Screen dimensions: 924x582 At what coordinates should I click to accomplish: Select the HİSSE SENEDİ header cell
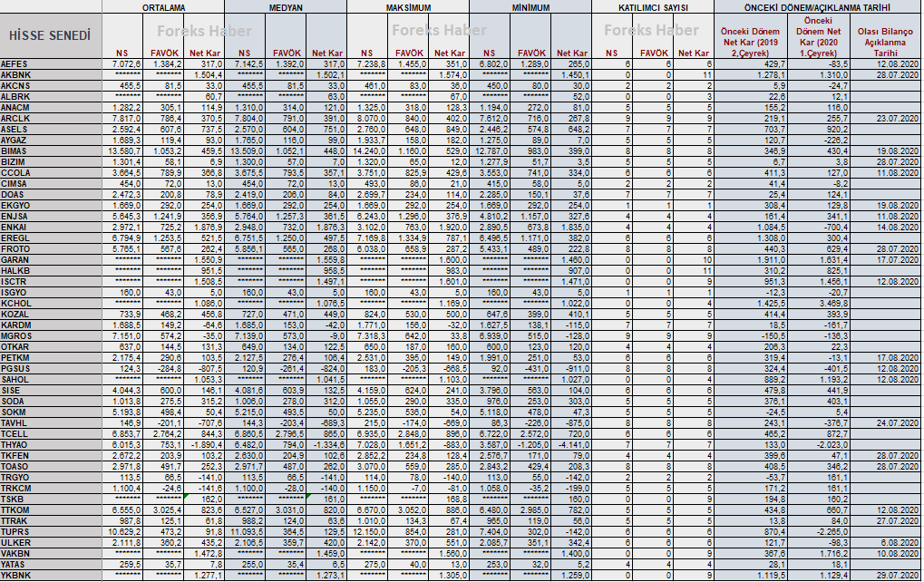click(51, 35)
